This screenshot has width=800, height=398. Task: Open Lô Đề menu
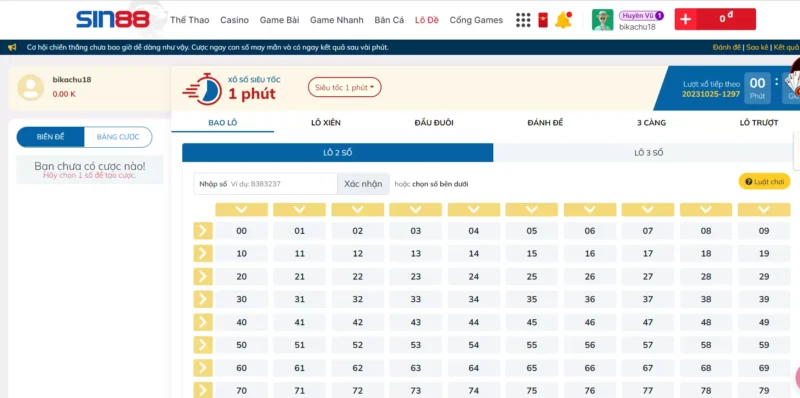click(x=427, y=20)
